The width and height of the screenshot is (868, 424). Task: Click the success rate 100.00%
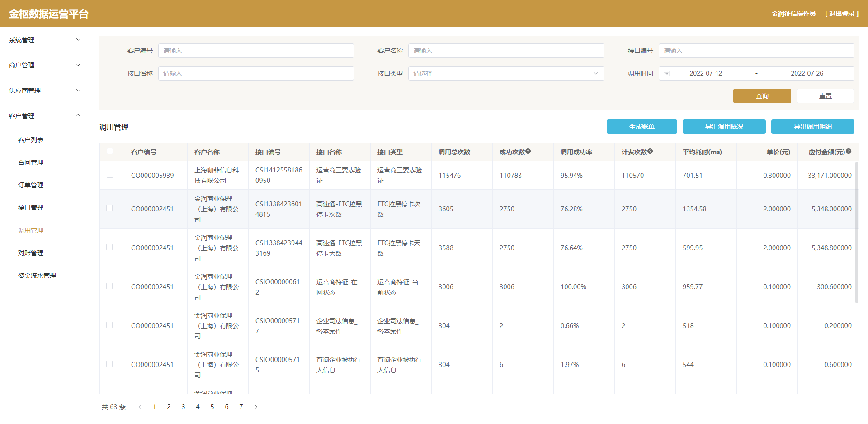coord(573,287)
